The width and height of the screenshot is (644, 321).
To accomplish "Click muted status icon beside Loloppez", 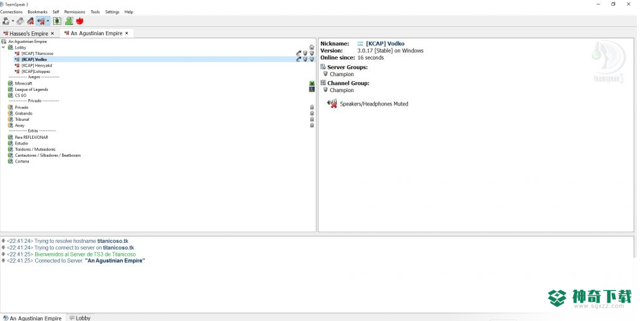I will 17,72.
